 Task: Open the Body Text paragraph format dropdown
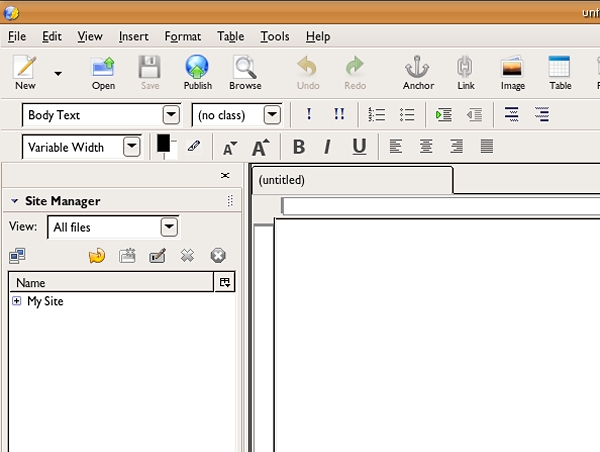171,115
